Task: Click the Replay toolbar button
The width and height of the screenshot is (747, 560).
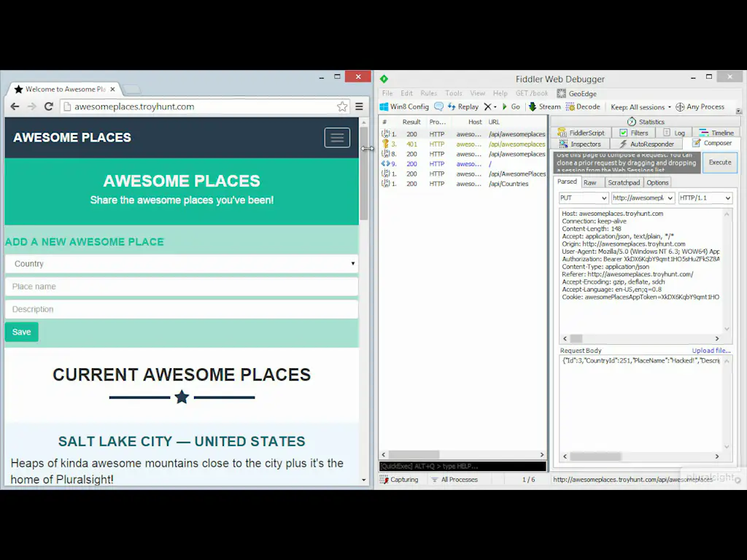Action: 463,106
